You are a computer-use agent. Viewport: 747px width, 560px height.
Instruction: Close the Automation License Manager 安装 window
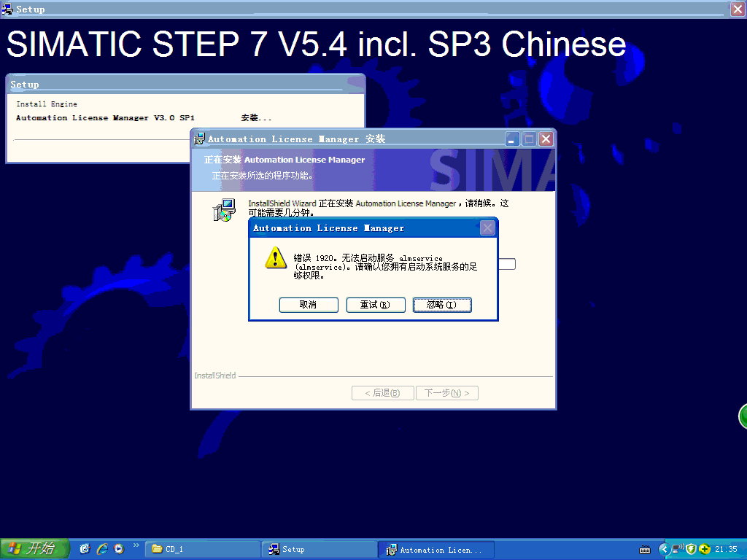(x=546, y=139)
